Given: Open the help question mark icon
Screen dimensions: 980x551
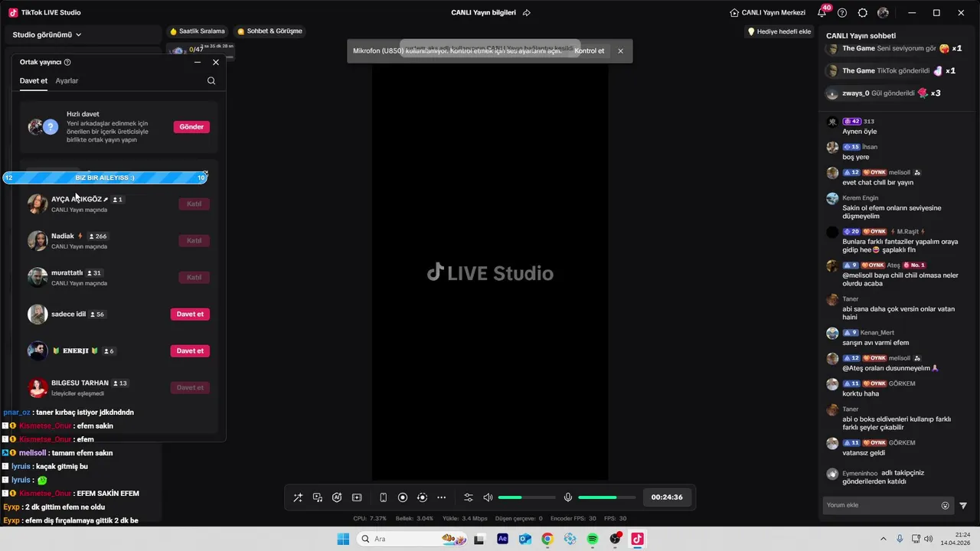Looking at the screenshot, I should (842, 13).
